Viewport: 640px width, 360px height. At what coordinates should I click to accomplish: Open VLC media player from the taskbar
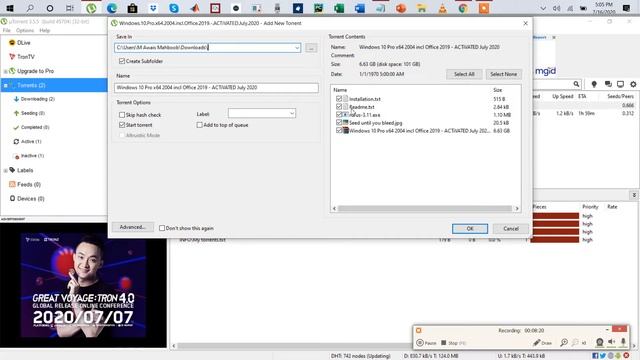(x=442, y=8)
